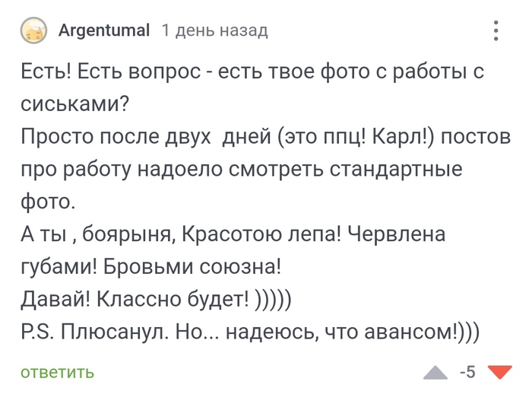Open the Argentumal username profile link

pos(103,31)
